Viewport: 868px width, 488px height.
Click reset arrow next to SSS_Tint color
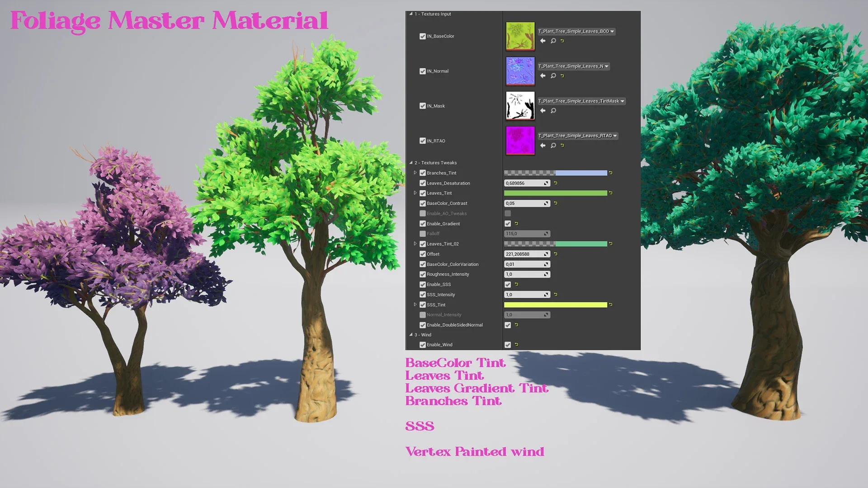[x=610, y=305]
